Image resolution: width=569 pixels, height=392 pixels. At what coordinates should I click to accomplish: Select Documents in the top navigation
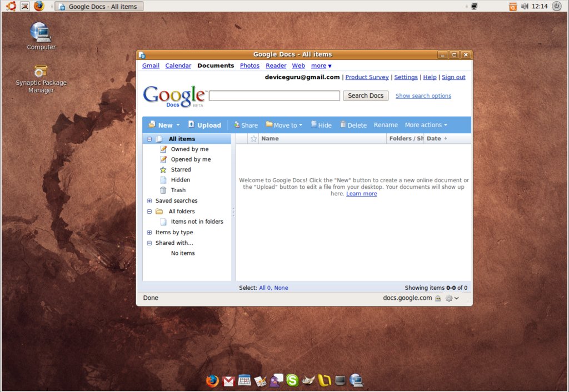click(216, 66)
